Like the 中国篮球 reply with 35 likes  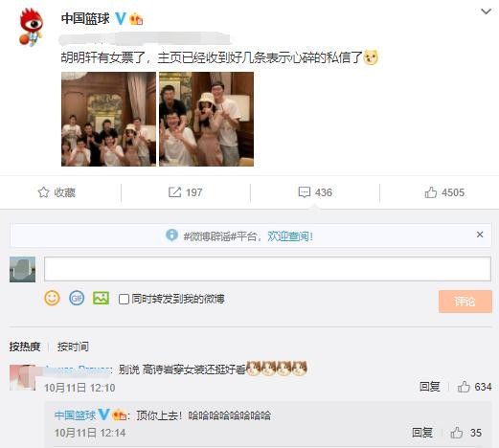point(465,433)
